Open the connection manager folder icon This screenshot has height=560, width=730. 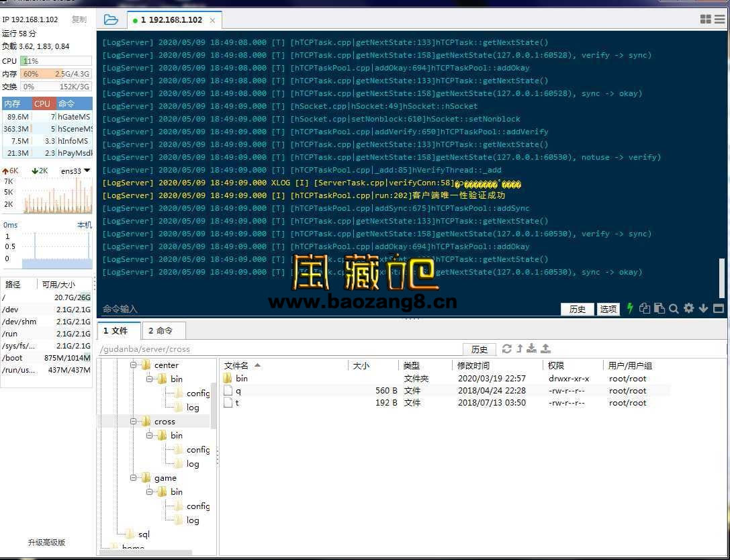(x=111, y=19)
